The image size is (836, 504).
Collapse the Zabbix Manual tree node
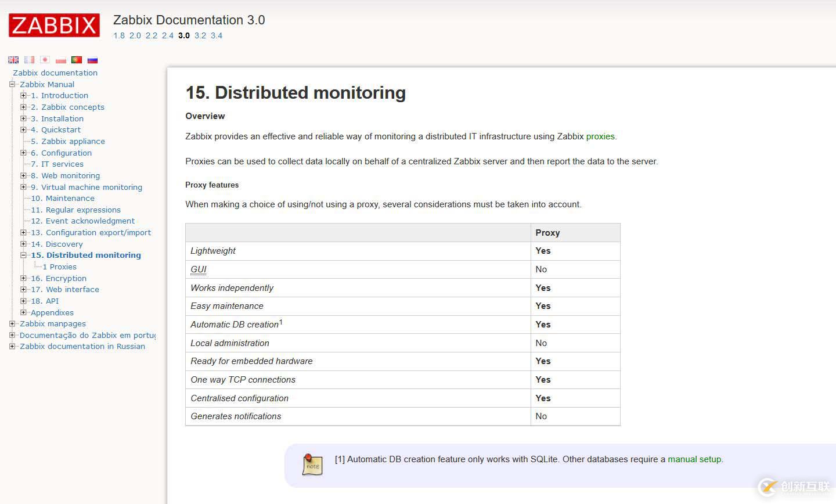(12, 84)
